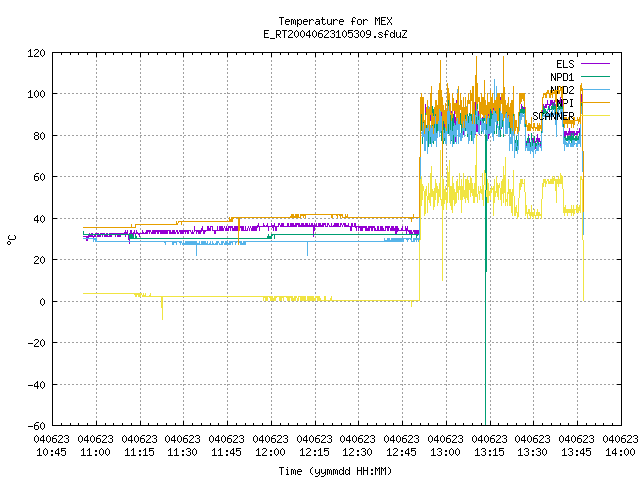
Task: Click the light blue NPD2 legend line sample
Action: [595, 89]
